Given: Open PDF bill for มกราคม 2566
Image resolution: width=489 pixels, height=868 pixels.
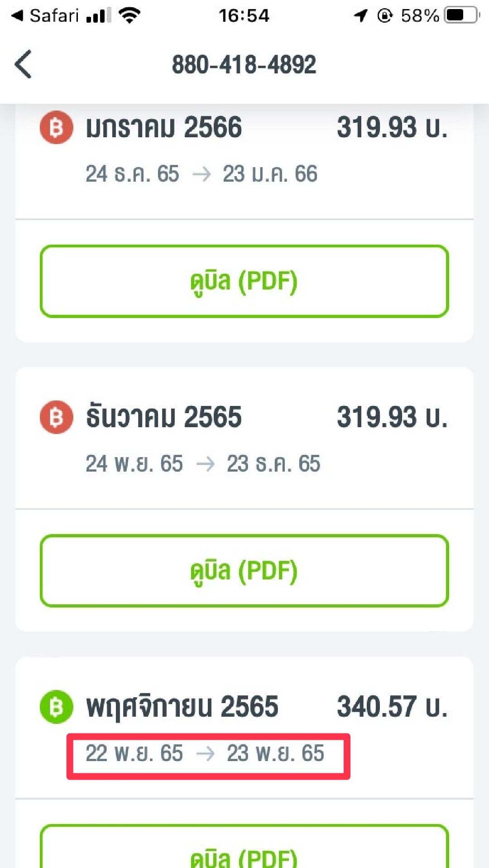Looking at the screenshot, I should pos(244,281).
